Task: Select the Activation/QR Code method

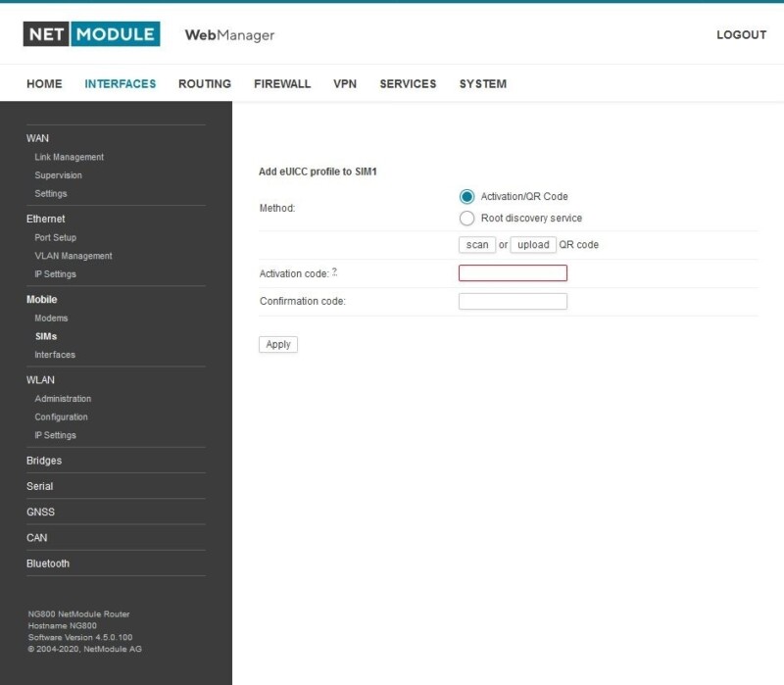Action: 466,196
